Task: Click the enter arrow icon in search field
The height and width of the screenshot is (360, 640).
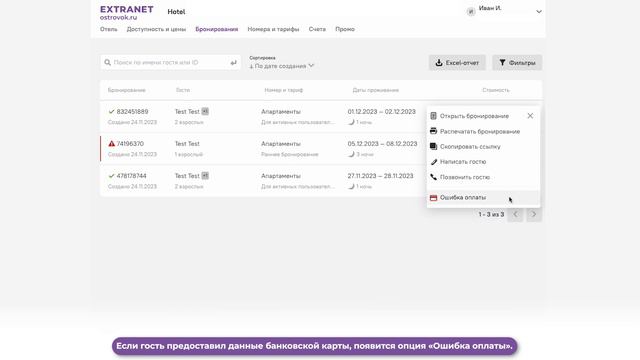Action: pos(233,62)
